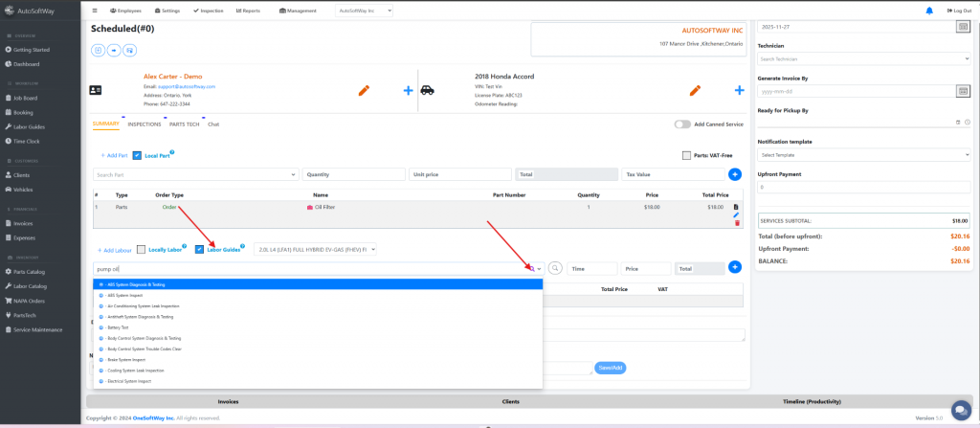Click the blue add labour plus button
Viewport: 980px width, 428px height.
click(735, 269)
